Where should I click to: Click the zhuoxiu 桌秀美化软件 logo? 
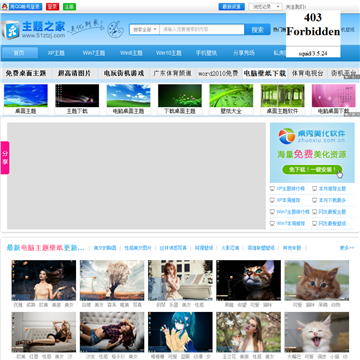(312, 136)
